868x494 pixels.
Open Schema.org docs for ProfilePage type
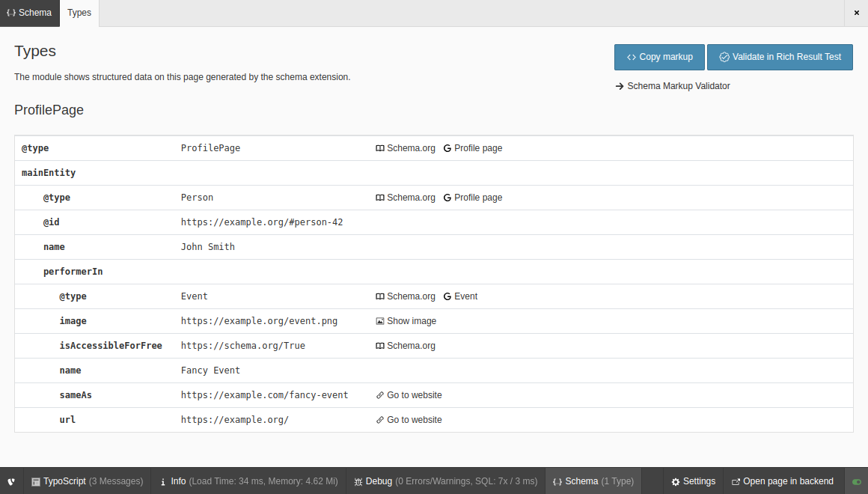point(405,147)
